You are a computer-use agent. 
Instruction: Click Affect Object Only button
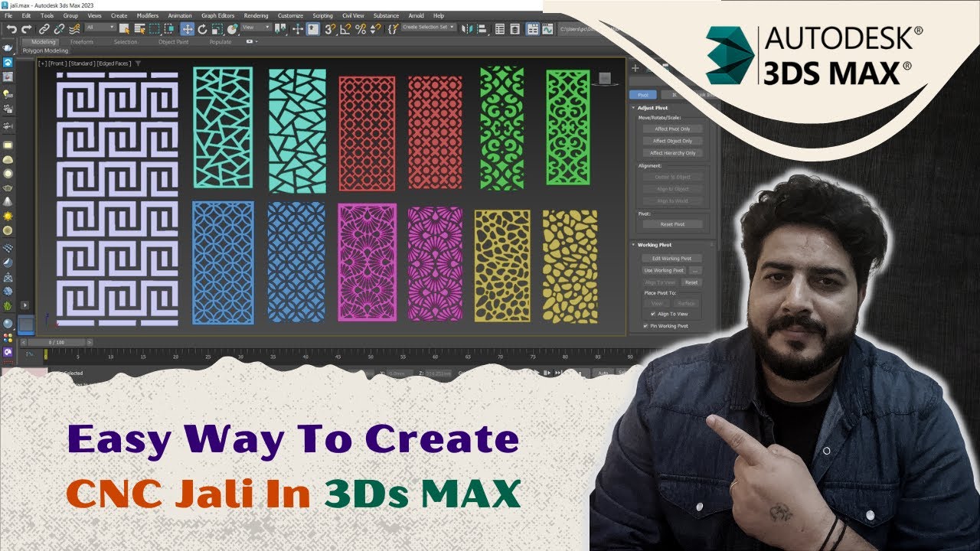point(671,141)
